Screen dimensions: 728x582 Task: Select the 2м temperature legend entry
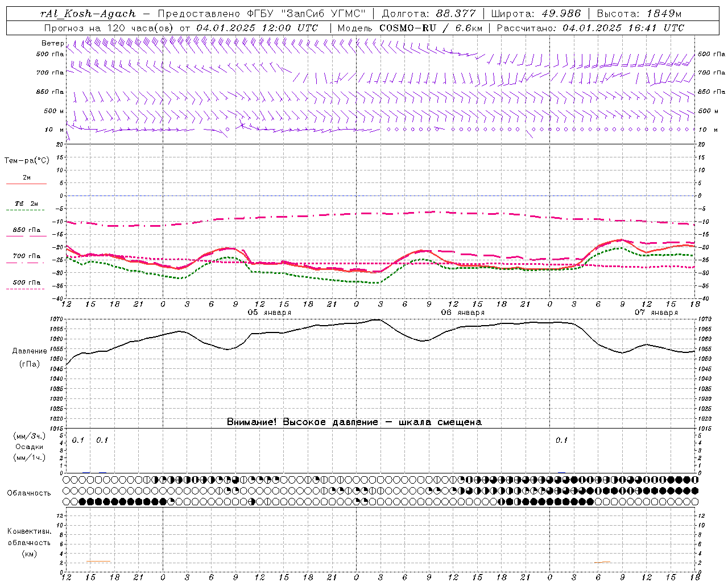coord(27,178)
